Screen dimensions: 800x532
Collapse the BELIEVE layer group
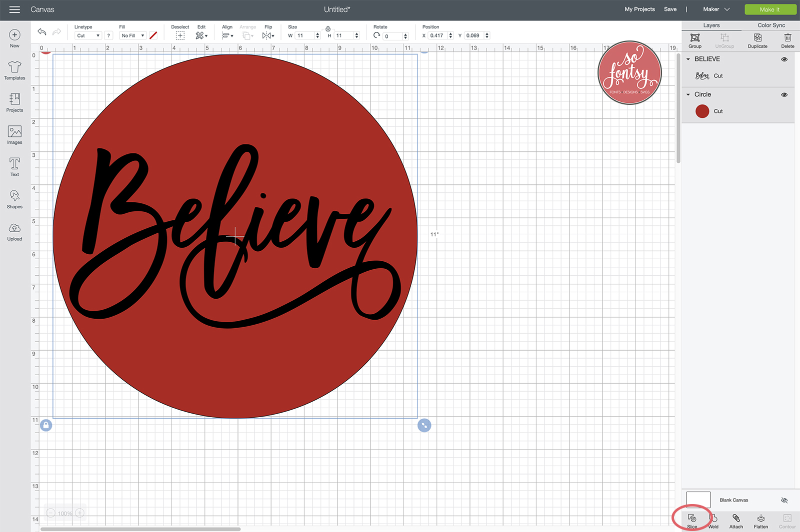[x=688, y=59]
